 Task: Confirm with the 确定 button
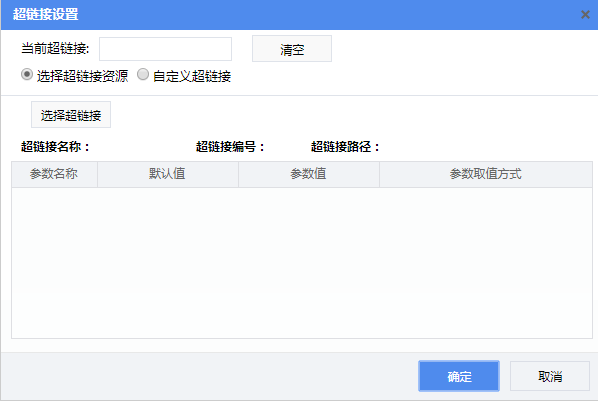pos(459,376)
